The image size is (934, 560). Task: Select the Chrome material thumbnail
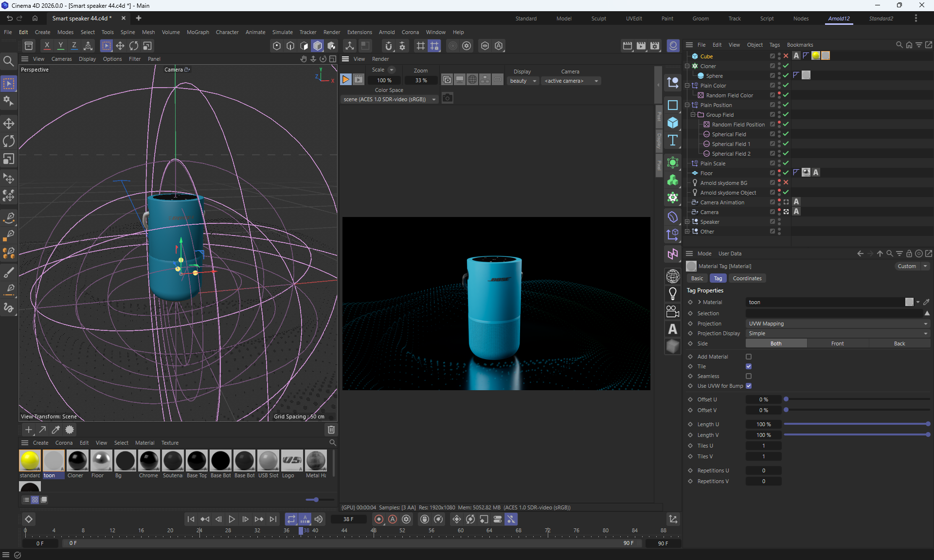(149, 461)
